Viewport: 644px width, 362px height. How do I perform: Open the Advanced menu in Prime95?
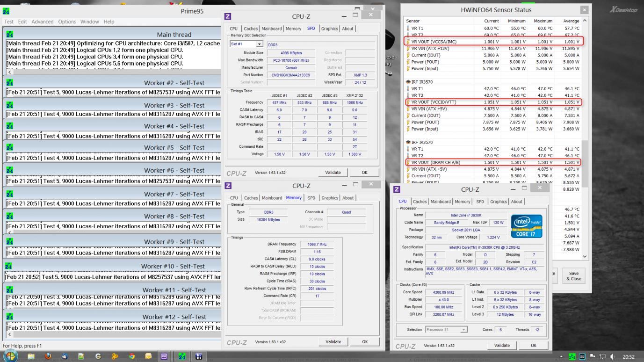coord(43,22)
